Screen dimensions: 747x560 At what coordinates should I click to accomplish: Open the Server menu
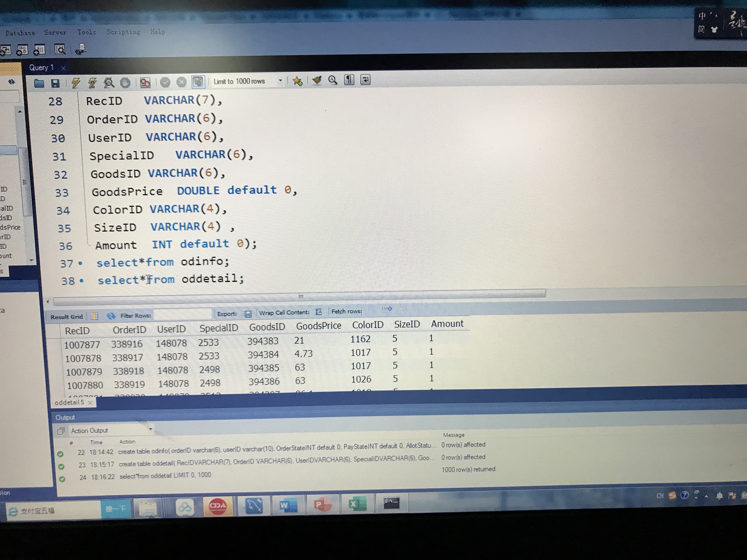(55, 32)
